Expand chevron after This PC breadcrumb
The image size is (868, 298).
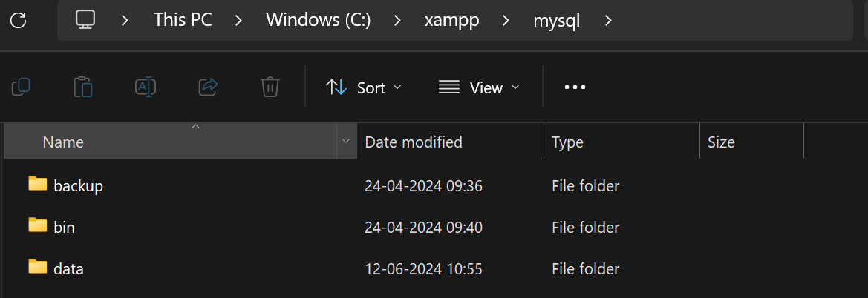click(238, 21)
